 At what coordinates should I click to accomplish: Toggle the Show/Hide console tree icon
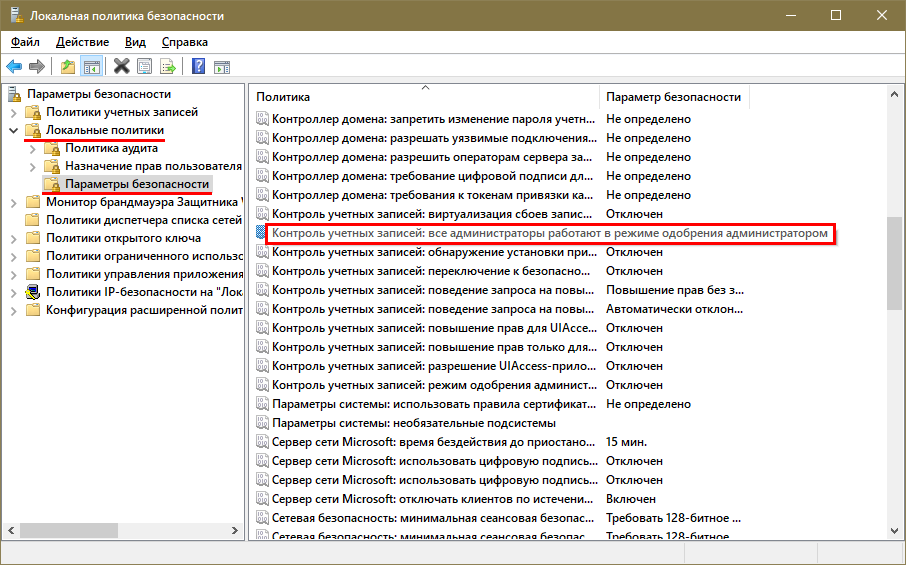coord(91,67)
